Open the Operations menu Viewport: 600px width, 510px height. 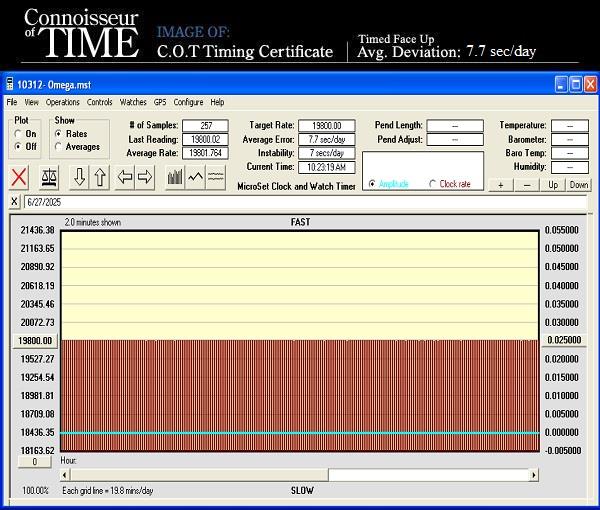tap(62, 102)
